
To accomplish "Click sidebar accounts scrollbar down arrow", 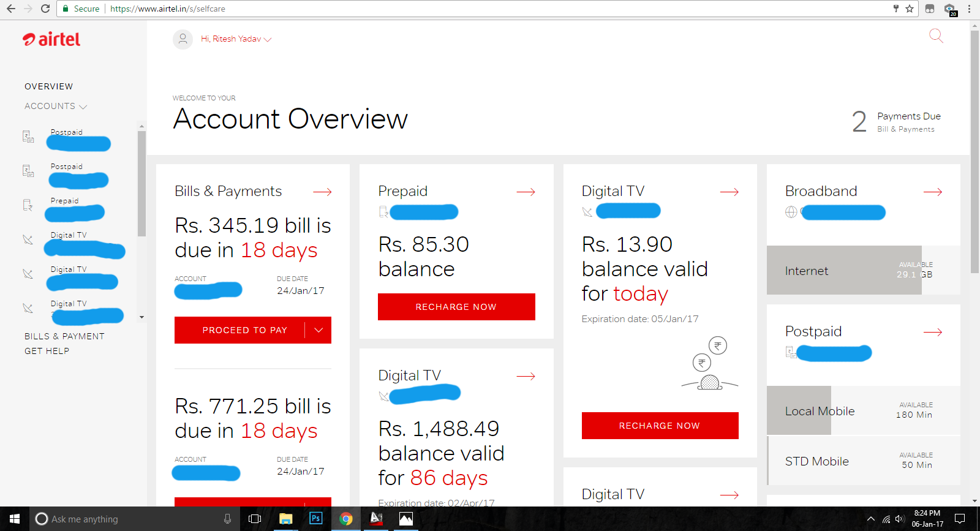I will click(141, 317).
